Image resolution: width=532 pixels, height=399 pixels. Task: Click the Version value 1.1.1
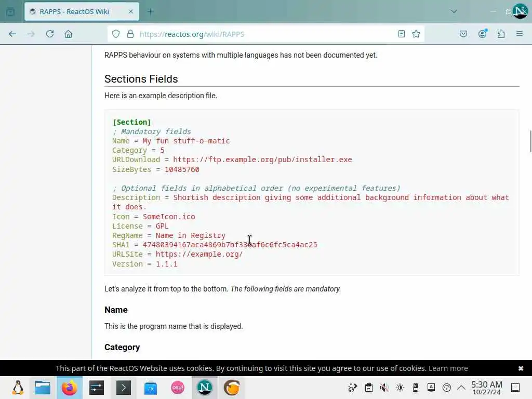166,263
